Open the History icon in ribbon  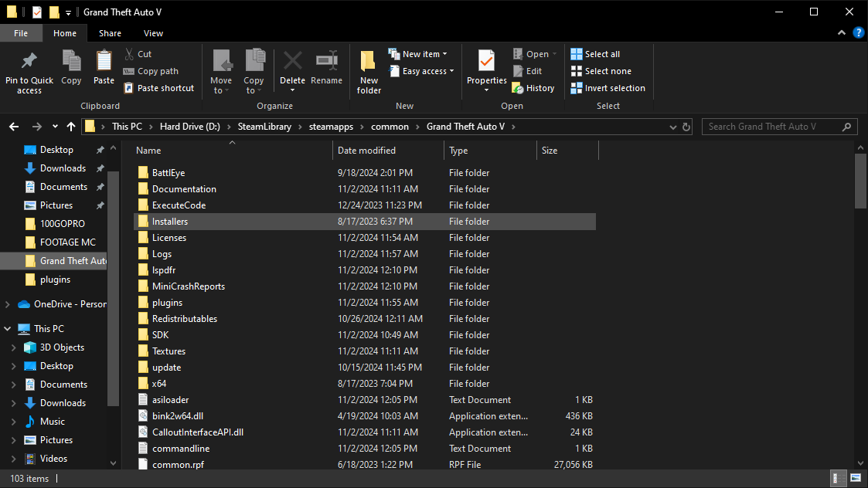click(x=533, y=88)
